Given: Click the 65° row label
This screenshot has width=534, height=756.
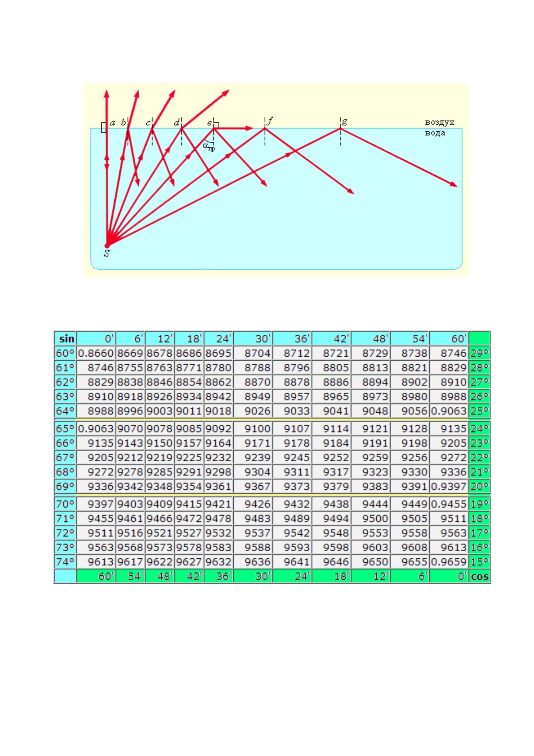Looking at the screenshot, I should (x=65, y=429).
